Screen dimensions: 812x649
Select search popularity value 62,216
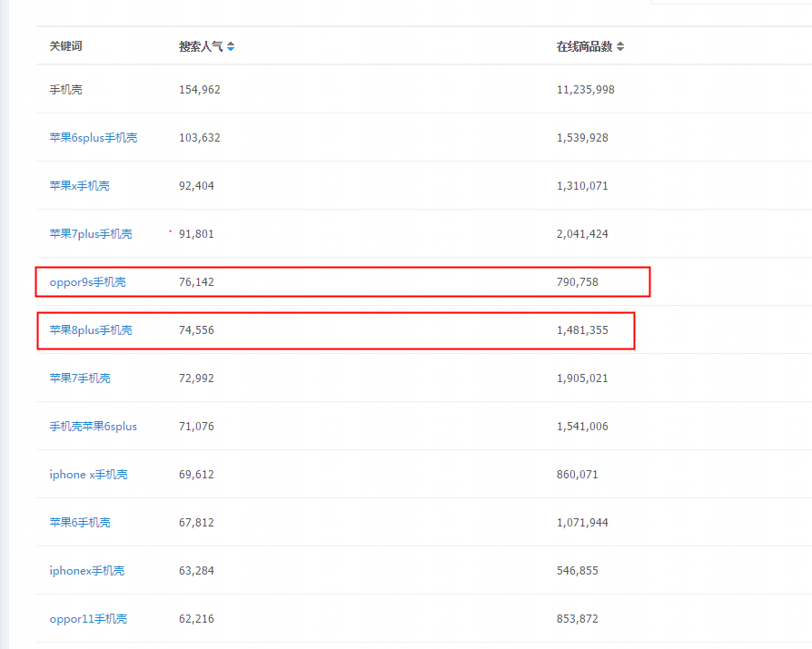[x=196, y=619]
